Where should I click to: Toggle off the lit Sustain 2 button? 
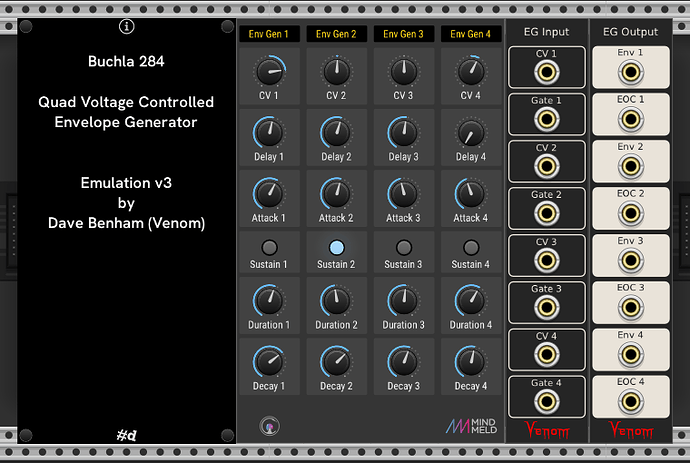(337, 248)
